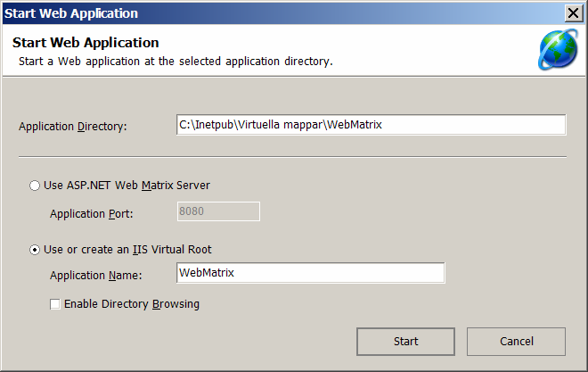Click the Application Name label
The width and height of the screenshot is (588, 372).
point(96,276)
